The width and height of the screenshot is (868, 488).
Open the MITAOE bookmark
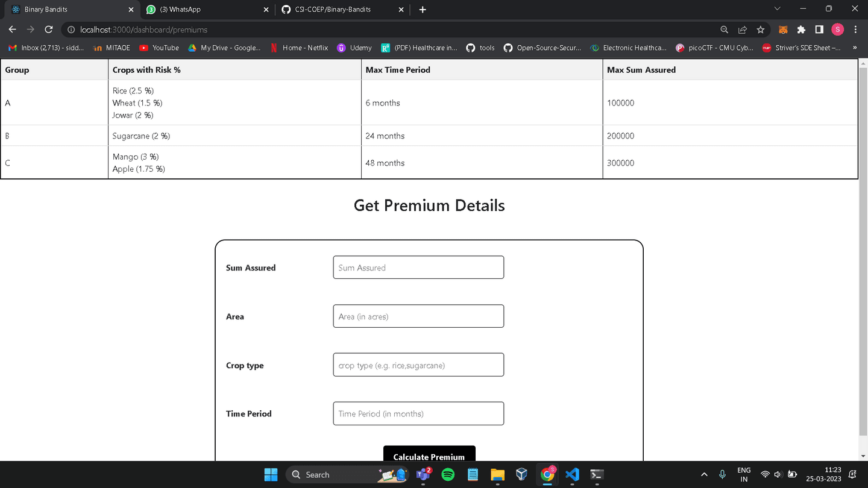112,48
